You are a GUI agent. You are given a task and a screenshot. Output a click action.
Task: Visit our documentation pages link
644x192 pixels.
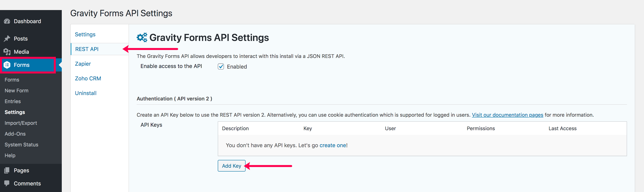click(x=507, y=115)
